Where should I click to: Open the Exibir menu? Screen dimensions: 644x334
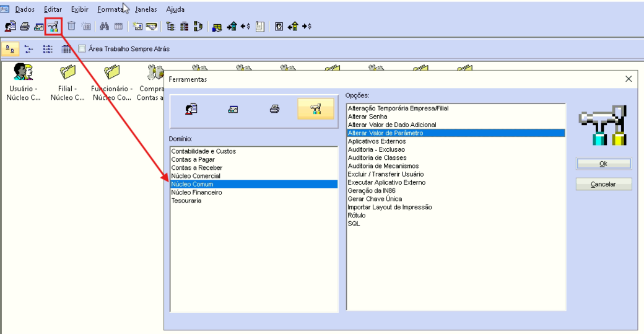(80, 9)
